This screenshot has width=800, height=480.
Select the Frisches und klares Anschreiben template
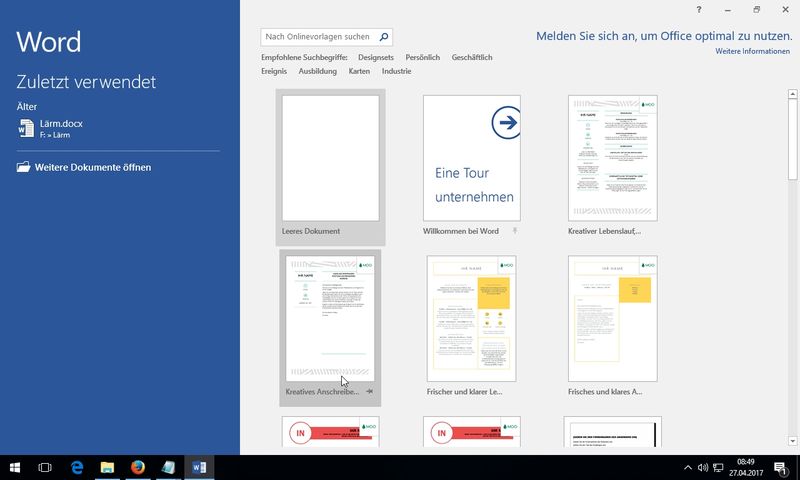[613, 318]
